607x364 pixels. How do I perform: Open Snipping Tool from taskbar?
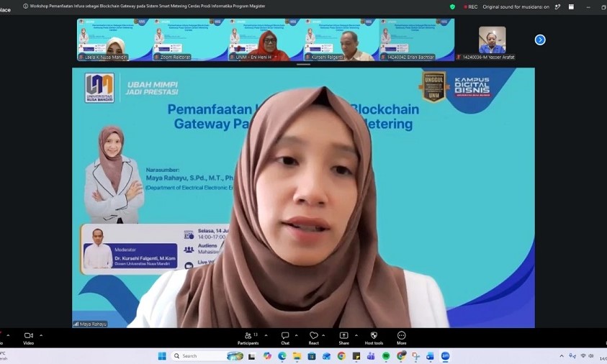415,356
